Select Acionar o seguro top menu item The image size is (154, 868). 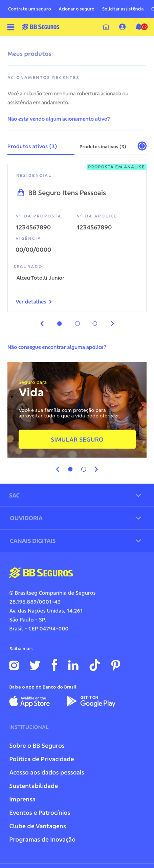click(76, 9)
